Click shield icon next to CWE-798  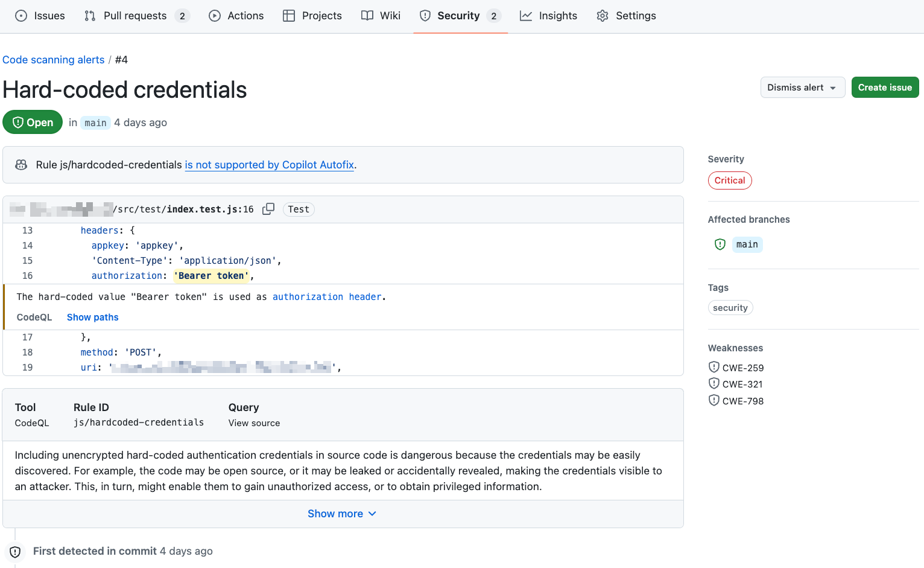coord(714,400)
